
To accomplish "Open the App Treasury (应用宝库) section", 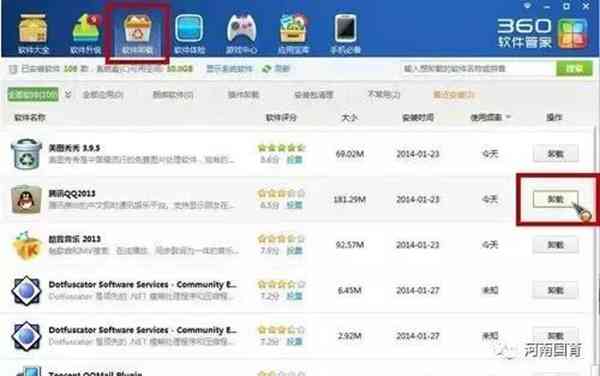I will tap(293, 34).
